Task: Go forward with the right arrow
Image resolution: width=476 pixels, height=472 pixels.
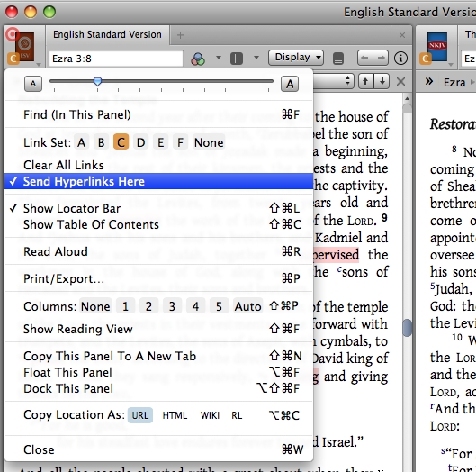Action: 381,58
